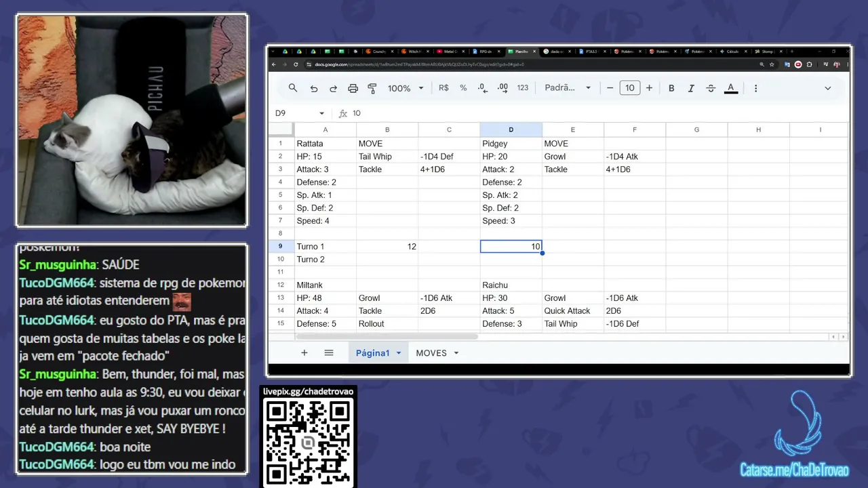
Task: Switch to the Página1 sheet tab
Action: [372, 353]
